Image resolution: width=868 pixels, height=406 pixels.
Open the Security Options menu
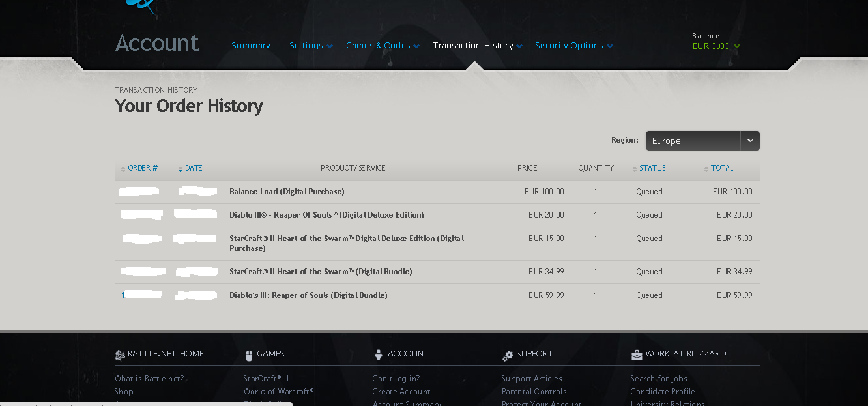(x=569, y=46)
